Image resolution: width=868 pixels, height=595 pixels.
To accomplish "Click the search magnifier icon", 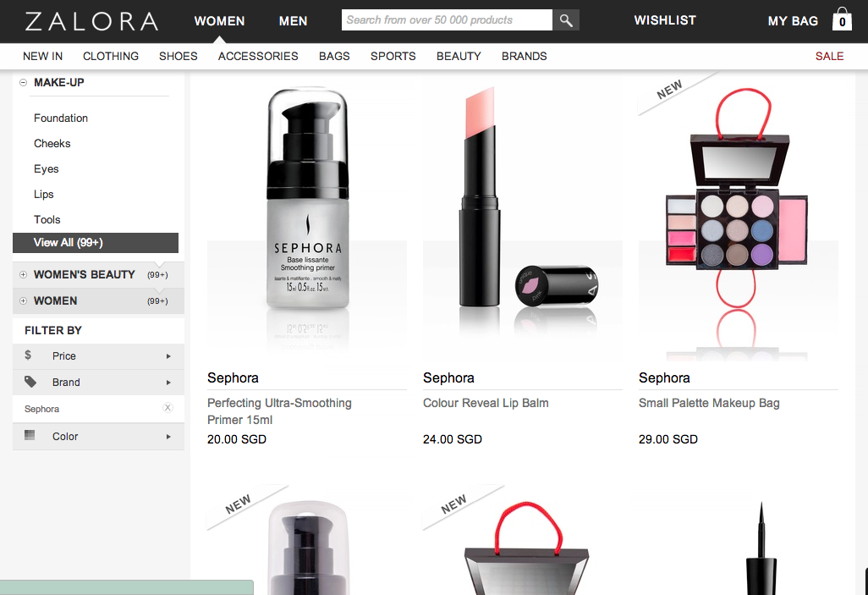I will [x=566, y=20].
